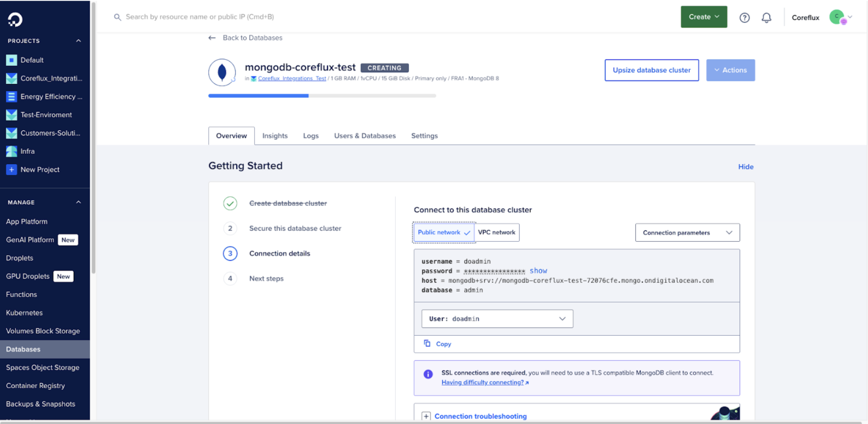
Task: Open the Having difficulty connecting link
Action: pos(482,382)
